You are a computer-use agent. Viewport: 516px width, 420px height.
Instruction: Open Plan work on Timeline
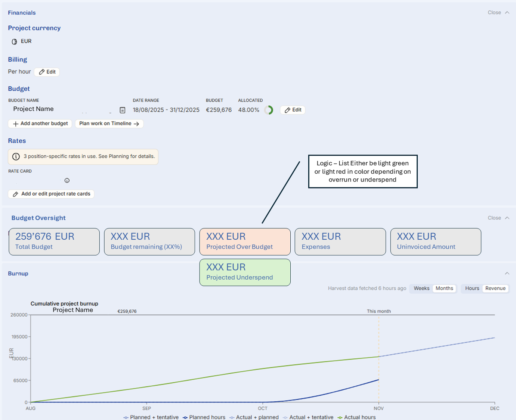(109, 124)
